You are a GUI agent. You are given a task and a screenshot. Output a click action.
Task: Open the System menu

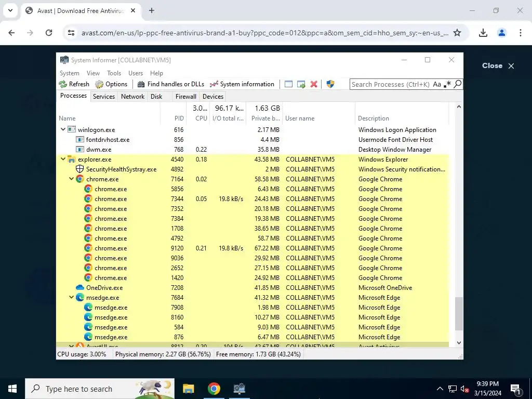coord(70,73)
